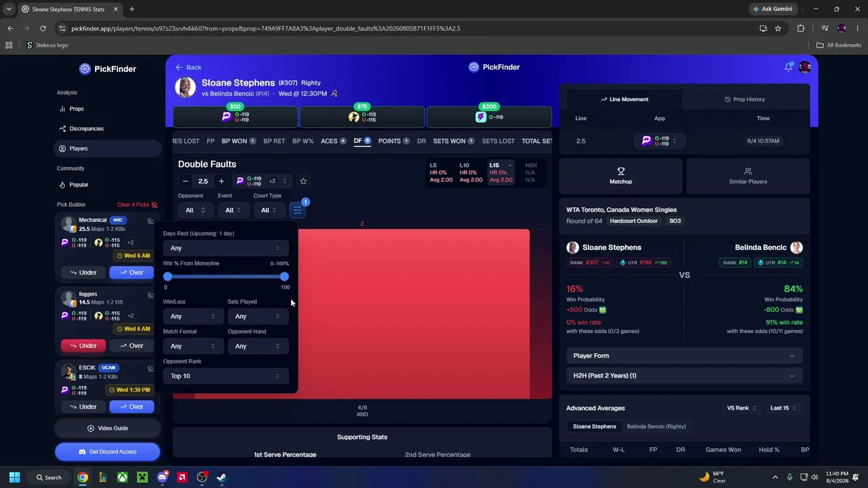Select the L15 hit rate range
868x488 pixels.
point(500,172)
